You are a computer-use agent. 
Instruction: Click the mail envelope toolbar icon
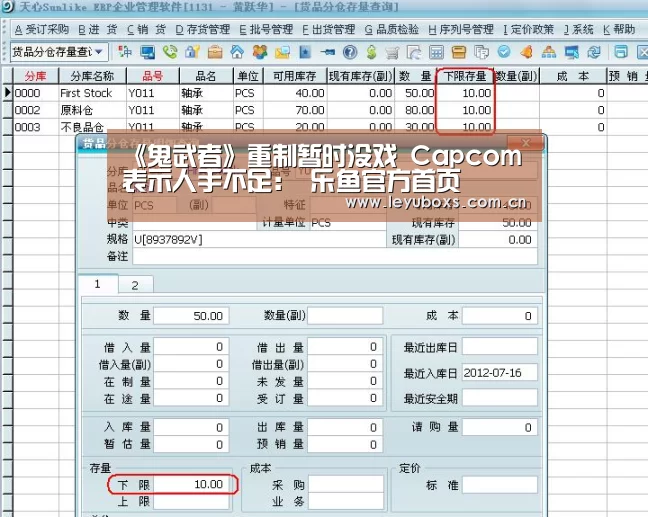coord(282,52)
